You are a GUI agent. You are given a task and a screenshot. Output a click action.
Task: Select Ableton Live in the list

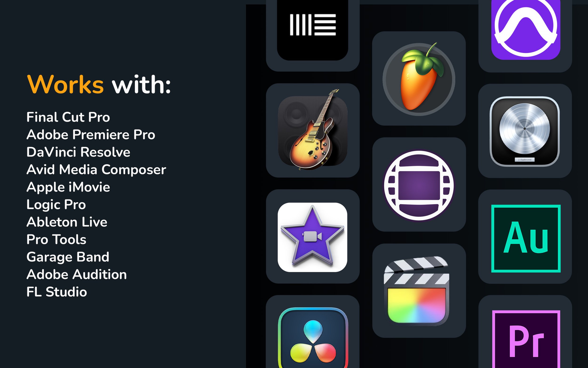tap(67, 222)
